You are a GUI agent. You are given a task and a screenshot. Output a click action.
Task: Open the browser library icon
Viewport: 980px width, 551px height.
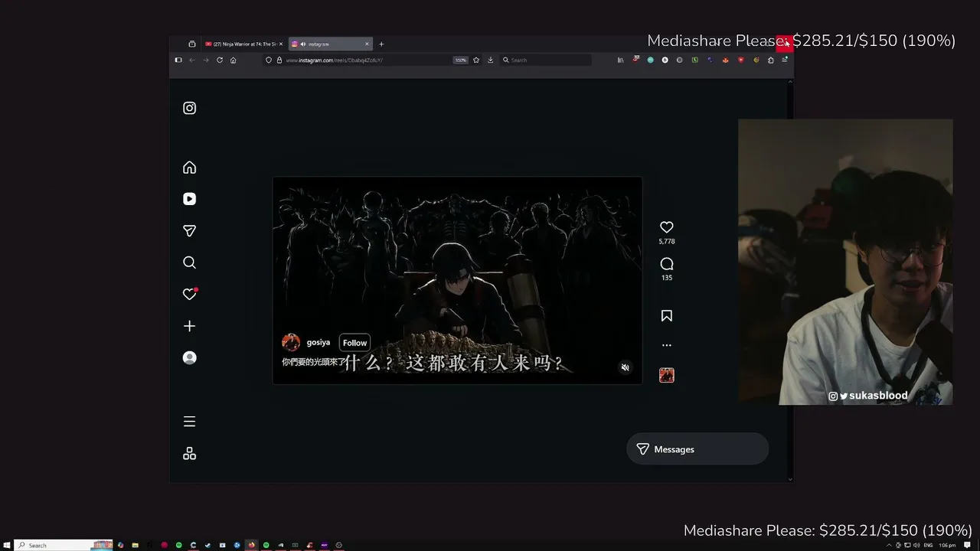pyautogui.click(x=620, y=60)
